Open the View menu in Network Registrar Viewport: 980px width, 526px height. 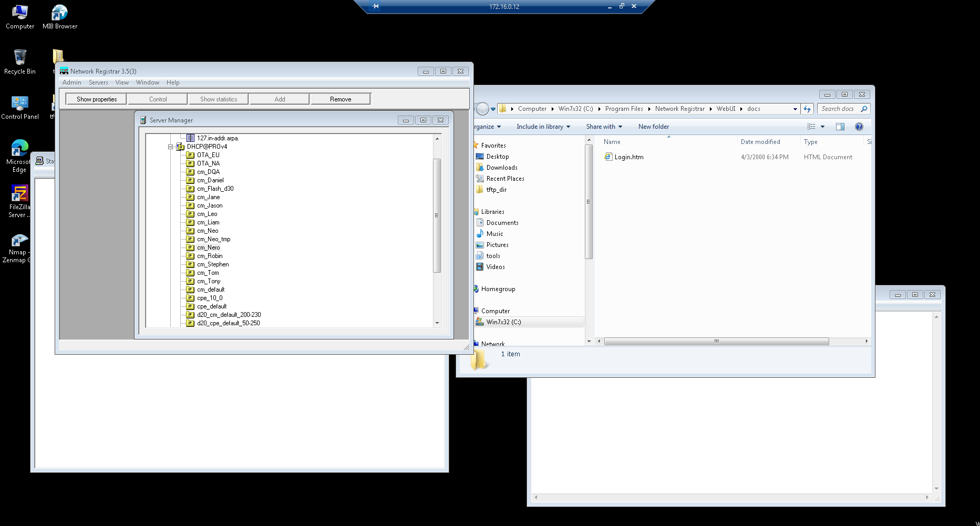pos(122,82)
